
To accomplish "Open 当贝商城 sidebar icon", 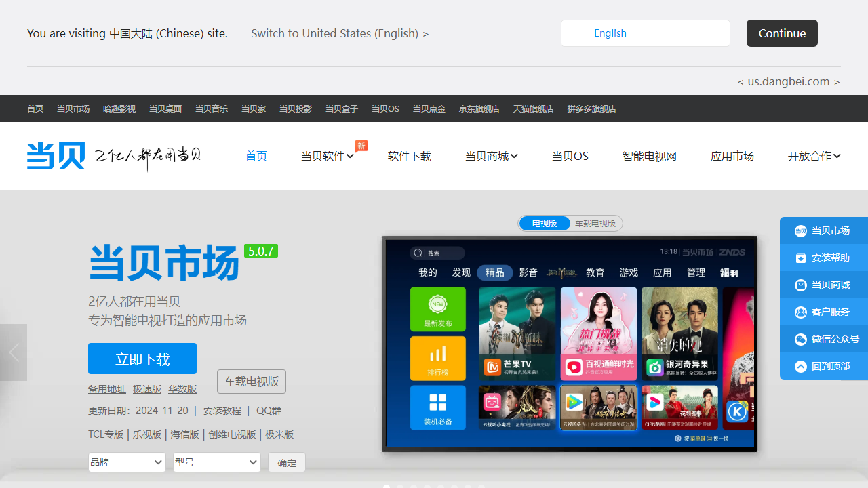I will pos(801,285).
